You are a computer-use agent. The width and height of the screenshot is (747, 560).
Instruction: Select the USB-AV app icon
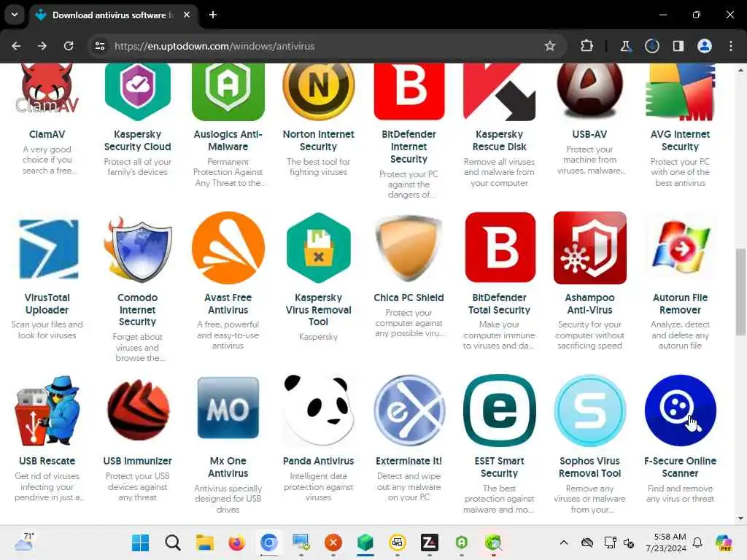click(589, 92)
